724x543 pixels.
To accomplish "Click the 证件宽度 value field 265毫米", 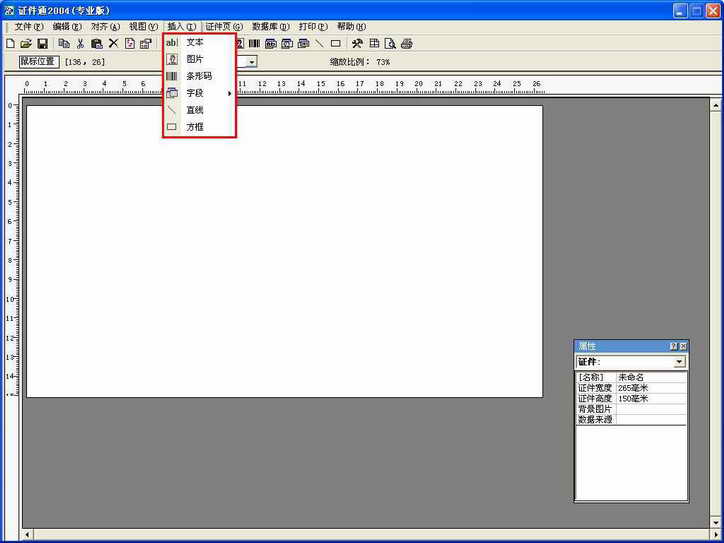I will coord(651,388).
